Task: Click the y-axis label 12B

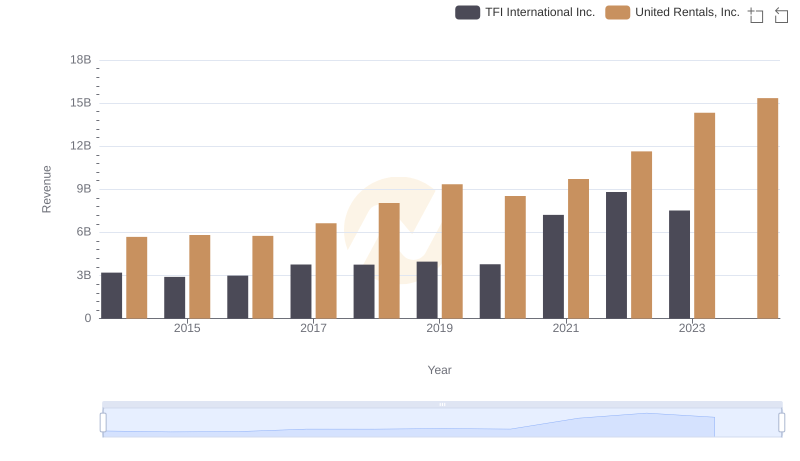Action: click(81, 146)
